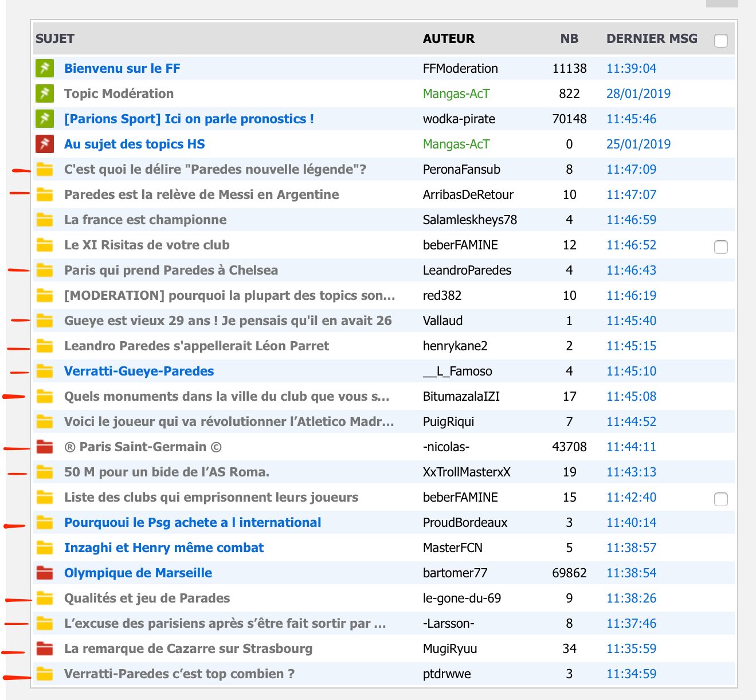Click folder icon of Leandro Paredes s'appellerait topic
Viewport: 756px width, 700px height.
45,346
